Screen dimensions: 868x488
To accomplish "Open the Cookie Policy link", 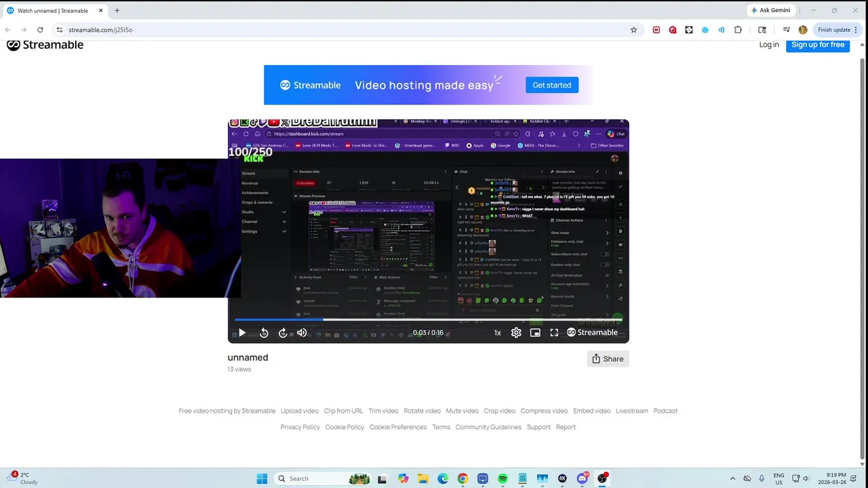I will tap(344, 427).
